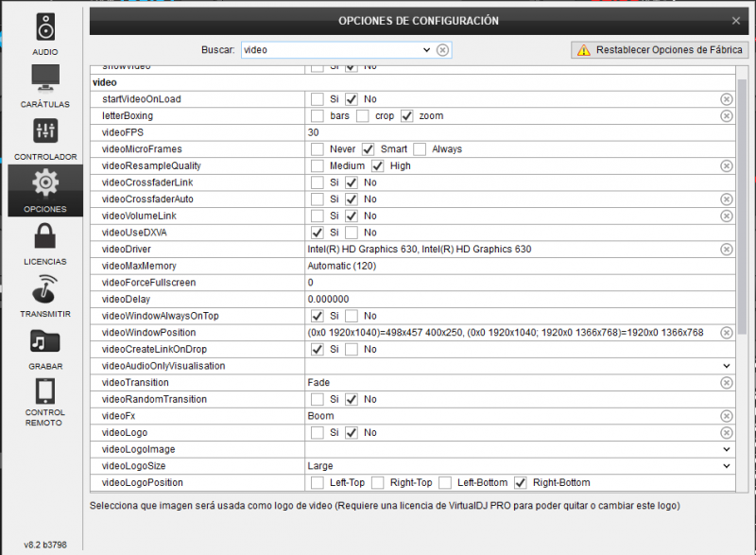Check No for videoWindowAlwaysOnTop
Screen dimensions: 756x555
coord(352,317)
